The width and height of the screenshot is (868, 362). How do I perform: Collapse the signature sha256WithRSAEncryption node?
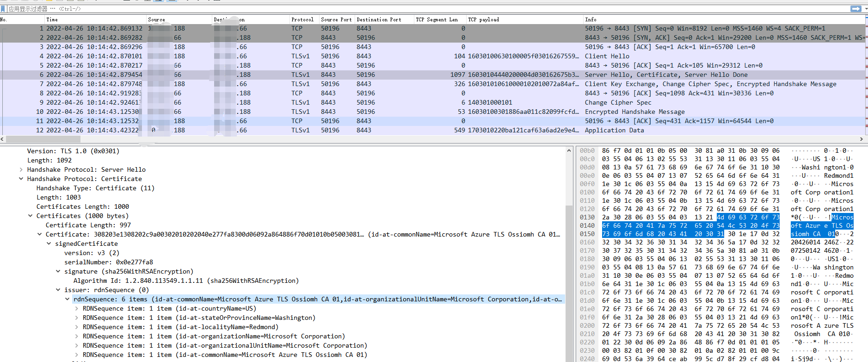(x=58, y=272)
